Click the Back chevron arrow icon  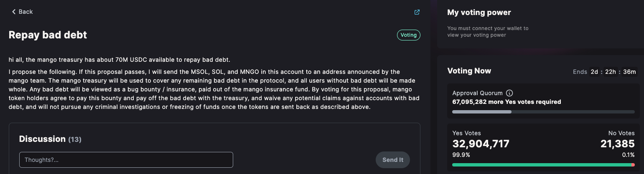pos(14,12)
